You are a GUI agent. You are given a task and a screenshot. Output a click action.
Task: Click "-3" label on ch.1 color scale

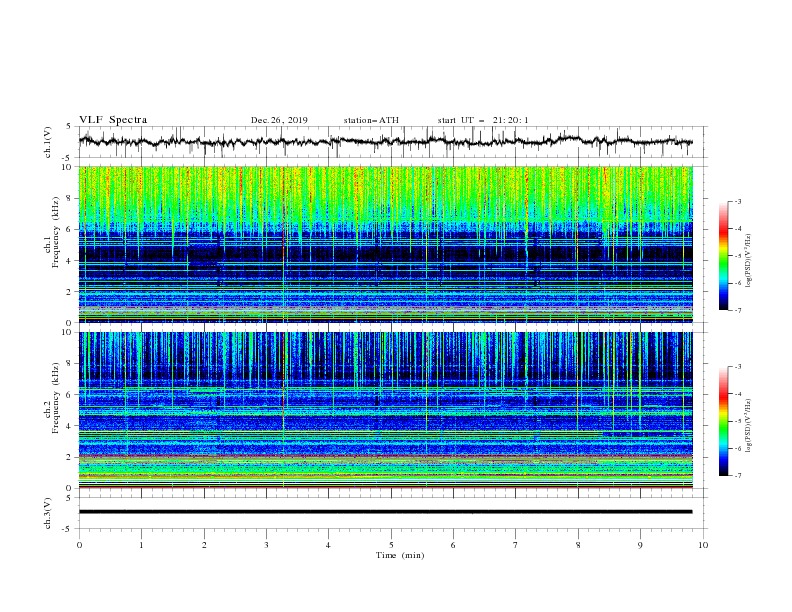click(x=738, y=201)
